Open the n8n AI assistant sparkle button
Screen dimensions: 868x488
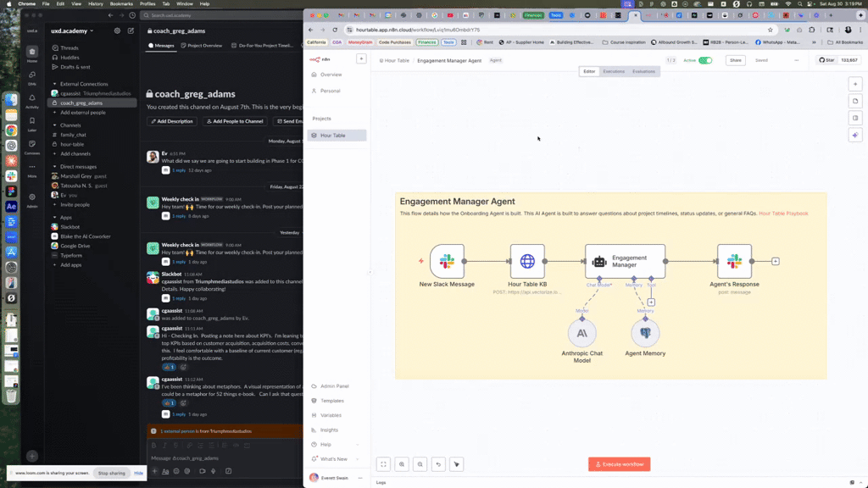coord(855,135)
